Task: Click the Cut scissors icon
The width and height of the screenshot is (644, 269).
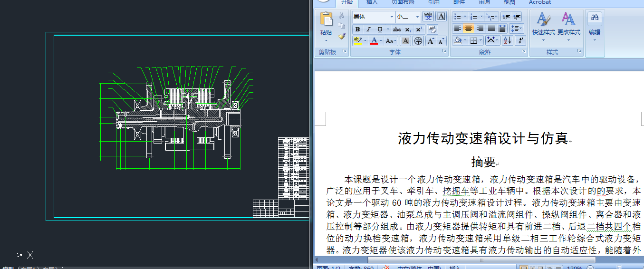Action: [x=341, y=16]
